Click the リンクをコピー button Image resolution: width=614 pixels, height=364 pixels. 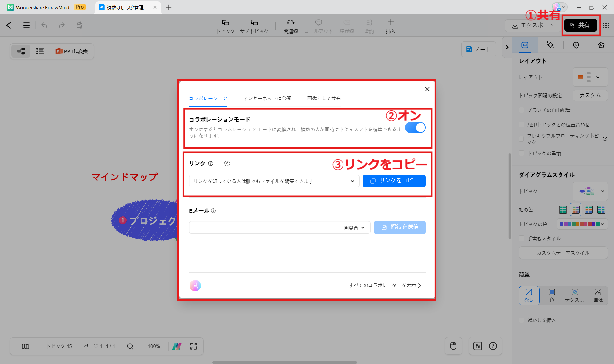[394, 181]
